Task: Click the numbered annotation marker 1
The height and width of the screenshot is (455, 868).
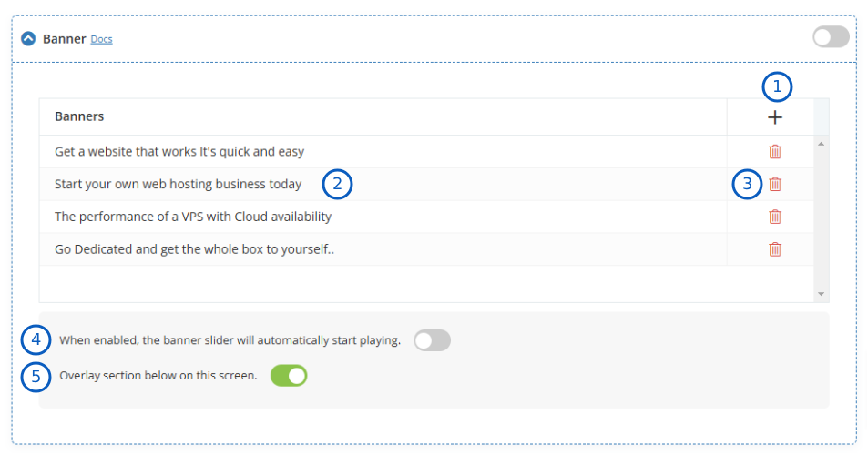Action: [x=777, y=87]
